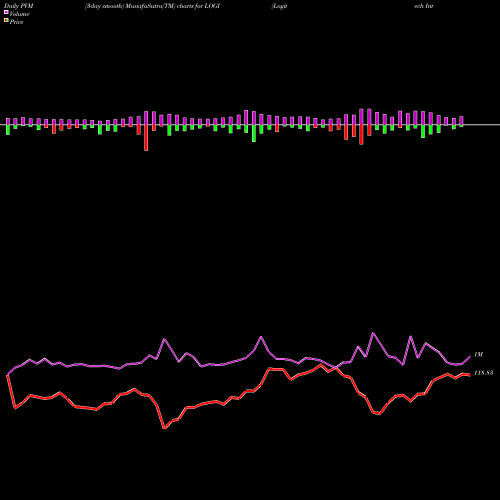Click the lowest dip of the red price line
The image size is (500, 500).
[164, 428]
